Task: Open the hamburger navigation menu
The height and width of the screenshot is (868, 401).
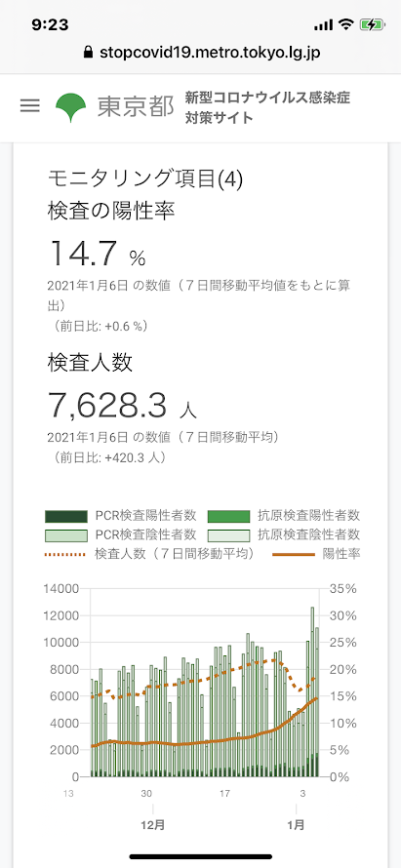Action: [x=30, y=105]
